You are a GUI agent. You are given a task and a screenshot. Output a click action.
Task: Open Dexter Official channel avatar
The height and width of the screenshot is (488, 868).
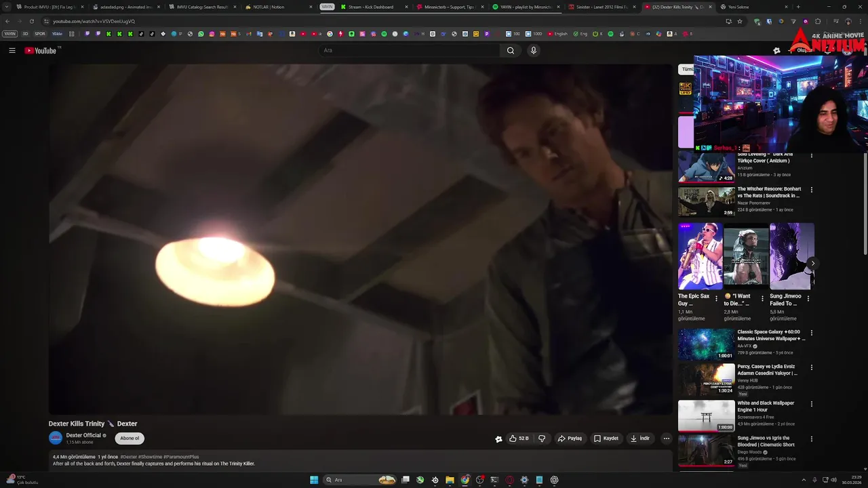pos(56,439)
